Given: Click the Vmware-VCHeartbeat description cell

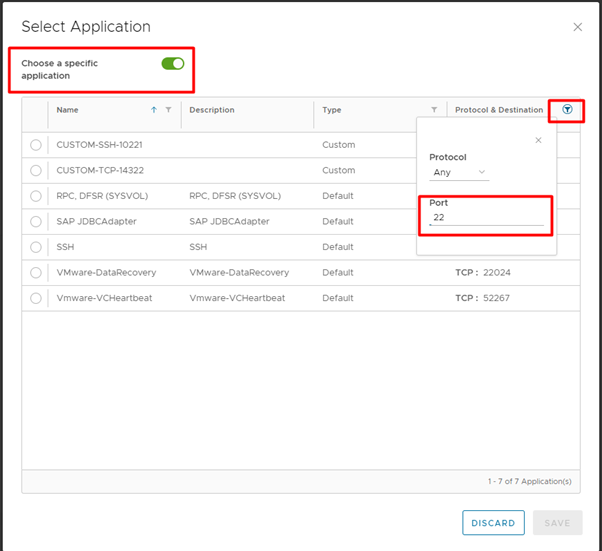Looking at the screenshot, I should click(237, 298).
